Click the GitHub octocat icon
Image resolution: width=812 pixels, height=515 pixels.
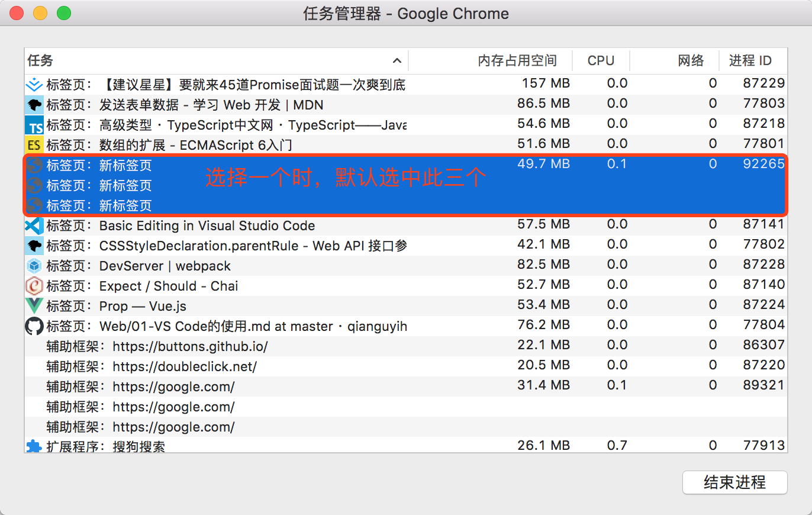pyautogui.click(x=34, y=326)
